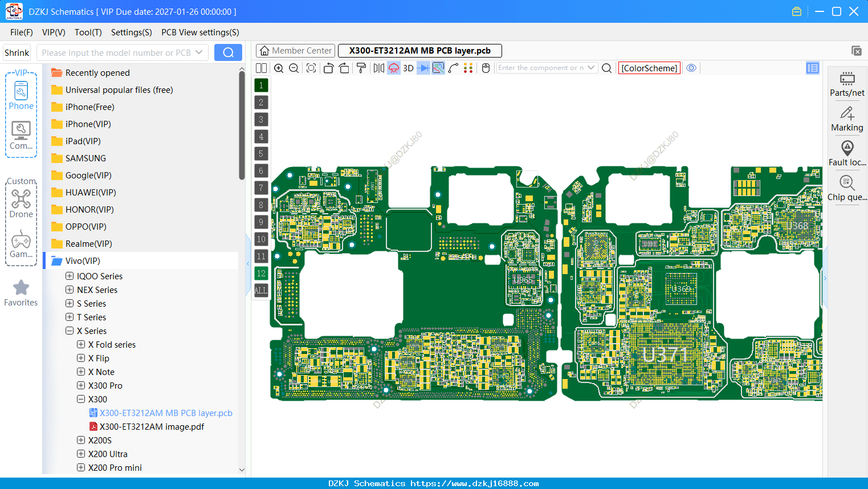868x489 pixels.
Task: Toggle the eye visibility icon
Action: click(691, 68)
